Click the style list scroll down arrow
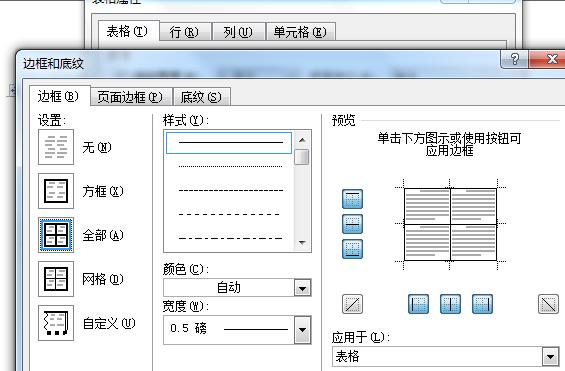Image resolution: width=565 pixels, height=371 pixels. [302, 243]
